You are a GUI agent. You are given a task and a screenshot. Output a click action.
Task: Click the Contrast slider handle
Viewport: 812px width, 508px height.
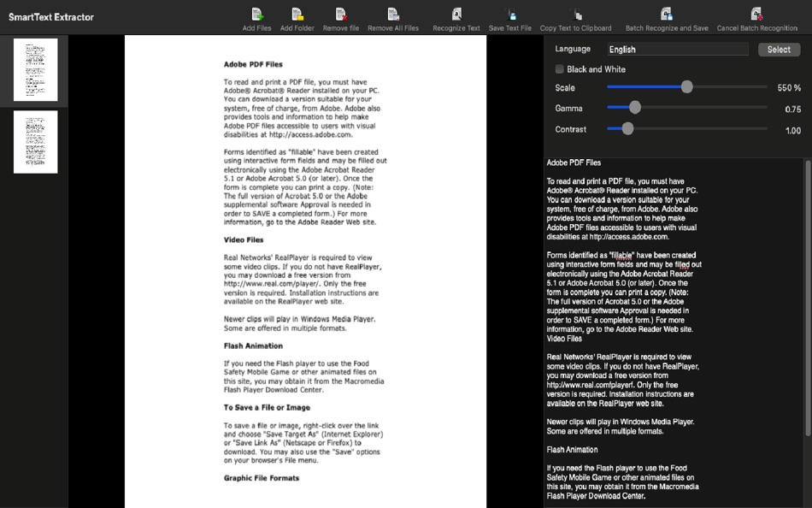(x=627, y=128)
